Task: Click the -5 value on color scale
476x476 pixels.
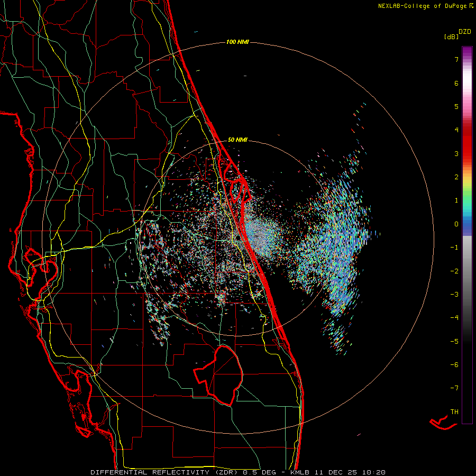Action: click(x=454, y=341)
